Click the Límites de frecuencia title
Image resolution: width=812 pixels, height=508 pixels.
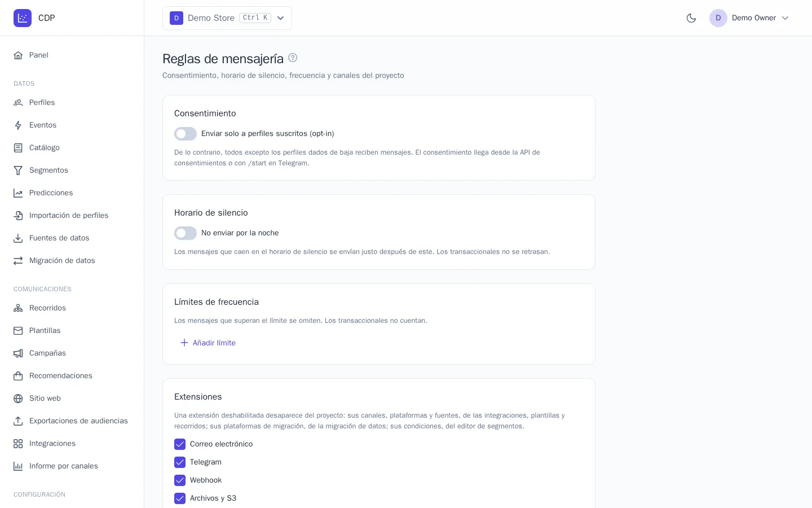217,302
